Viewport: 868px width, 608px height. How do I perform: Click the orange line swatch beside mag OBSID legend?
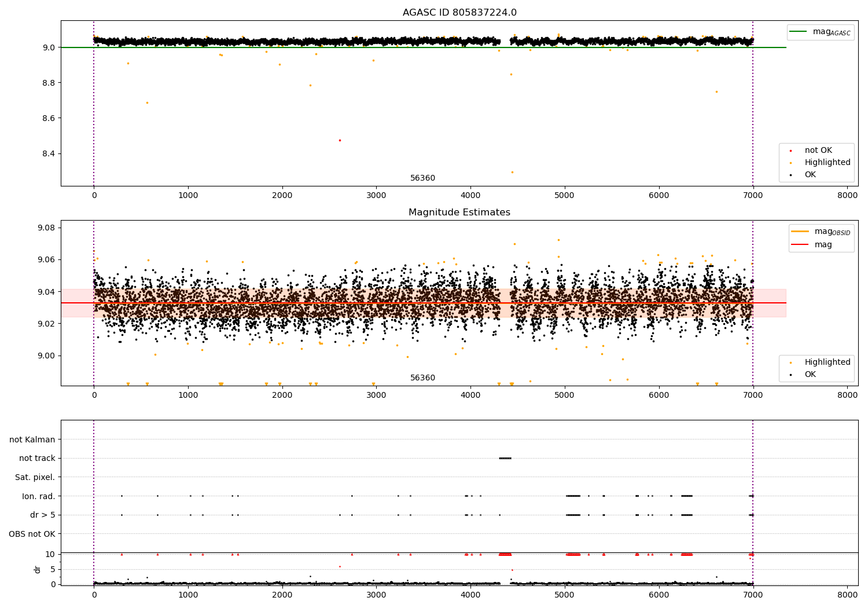[801, 232]
